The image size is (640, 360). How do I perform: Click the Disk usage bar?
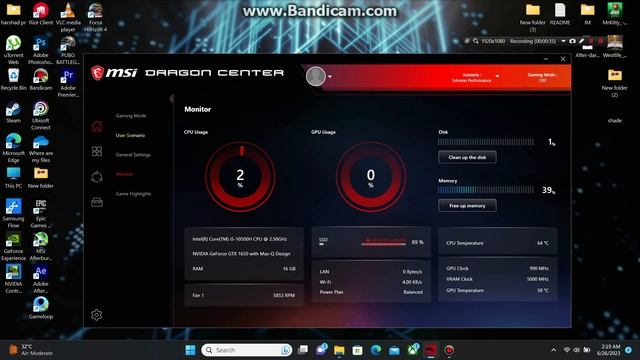coord(486,142)
